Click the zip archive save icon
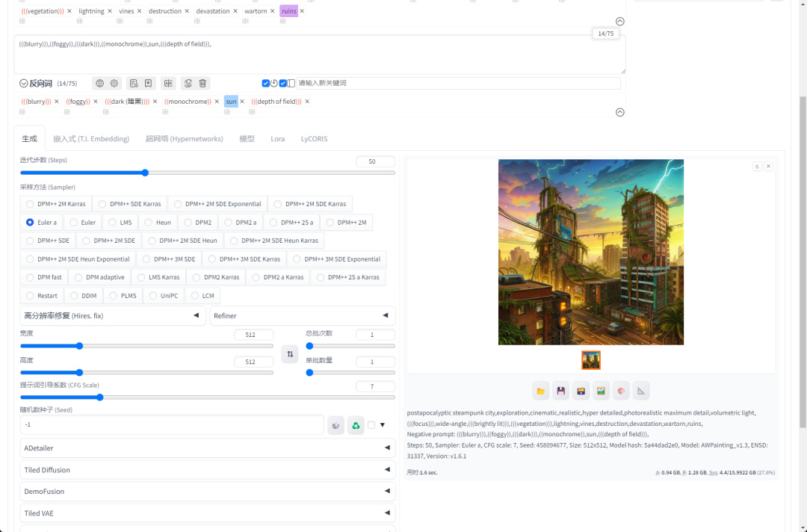 tap(581, 391)
